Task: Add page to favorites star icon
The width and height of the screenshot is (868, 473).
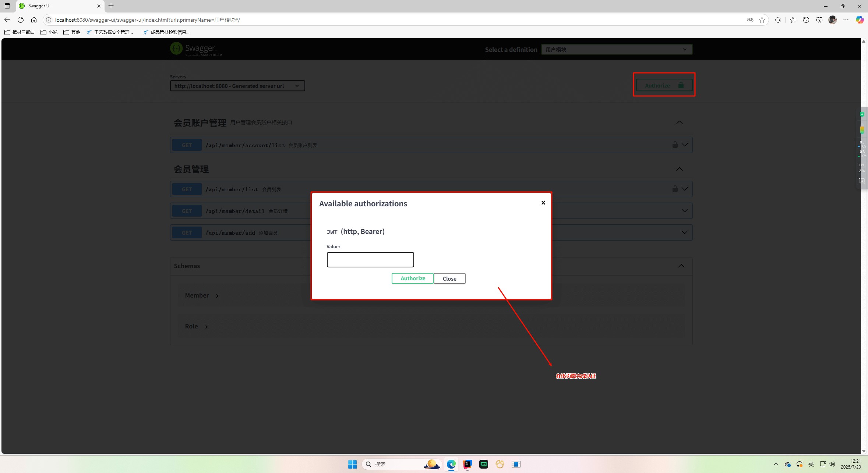Action: pos(762,20)
